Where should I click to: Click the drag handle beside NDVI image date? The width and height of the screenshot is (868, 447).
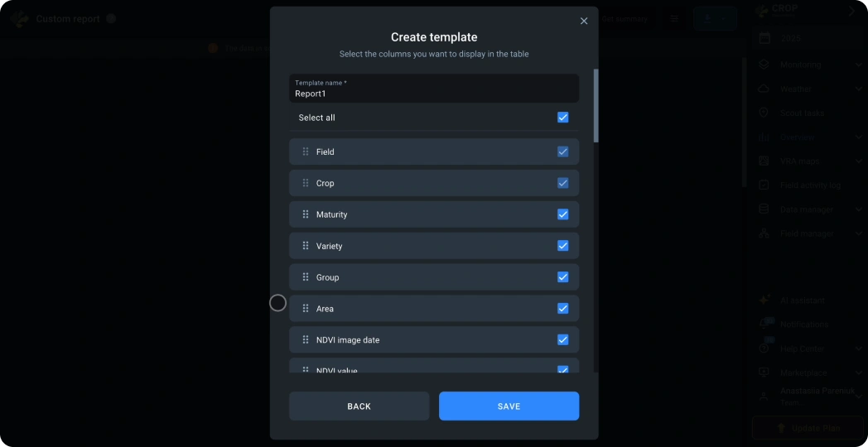[306, 339]
